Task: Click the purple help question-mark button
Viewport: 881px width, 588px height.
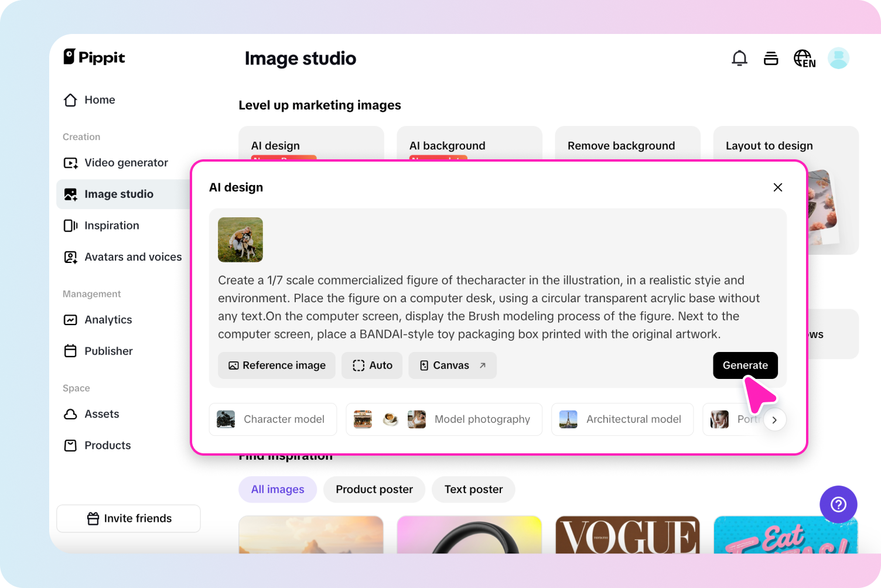Action: 838,504
